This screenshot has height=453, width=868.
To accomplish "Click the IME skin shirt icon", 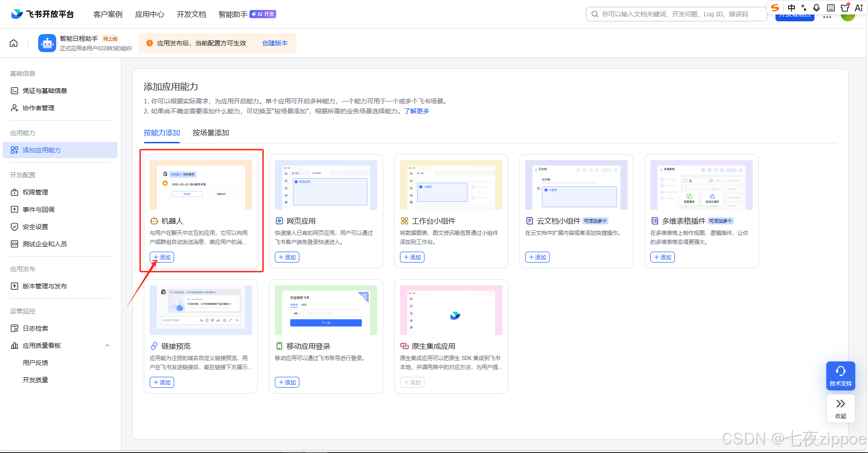I will [845, 8].
